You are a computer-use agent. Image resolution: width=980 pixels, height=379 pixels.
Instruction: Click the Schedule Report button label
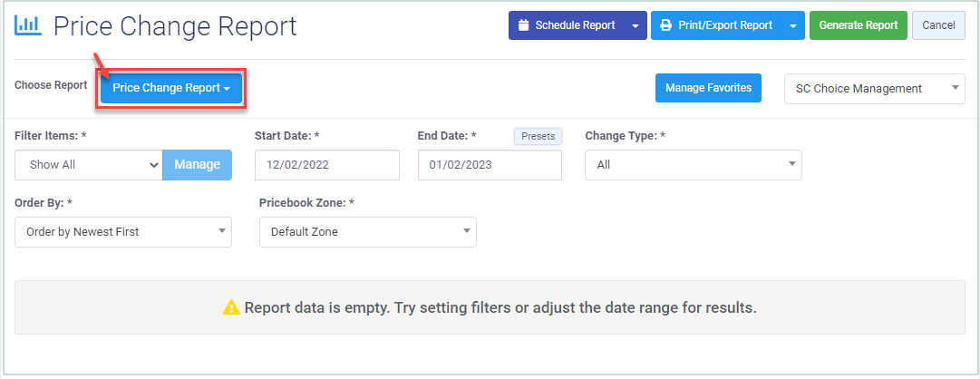[575, 25]
